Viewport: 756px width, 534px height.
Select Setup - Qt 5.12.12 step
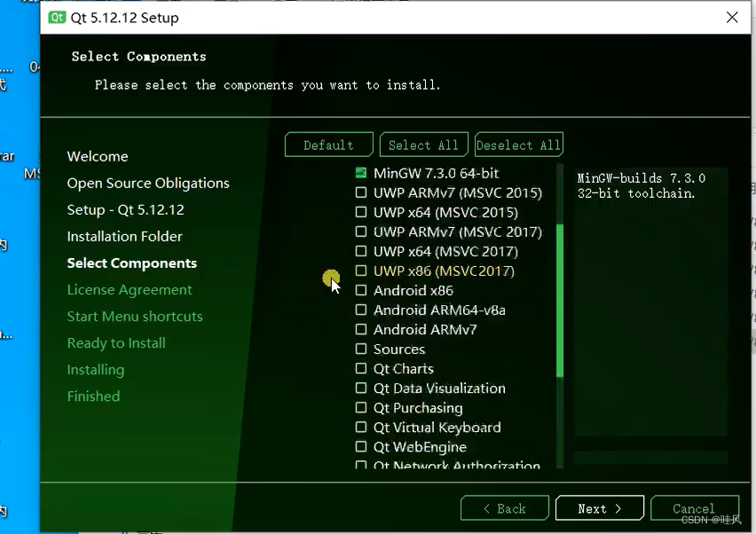click(125, 209)
